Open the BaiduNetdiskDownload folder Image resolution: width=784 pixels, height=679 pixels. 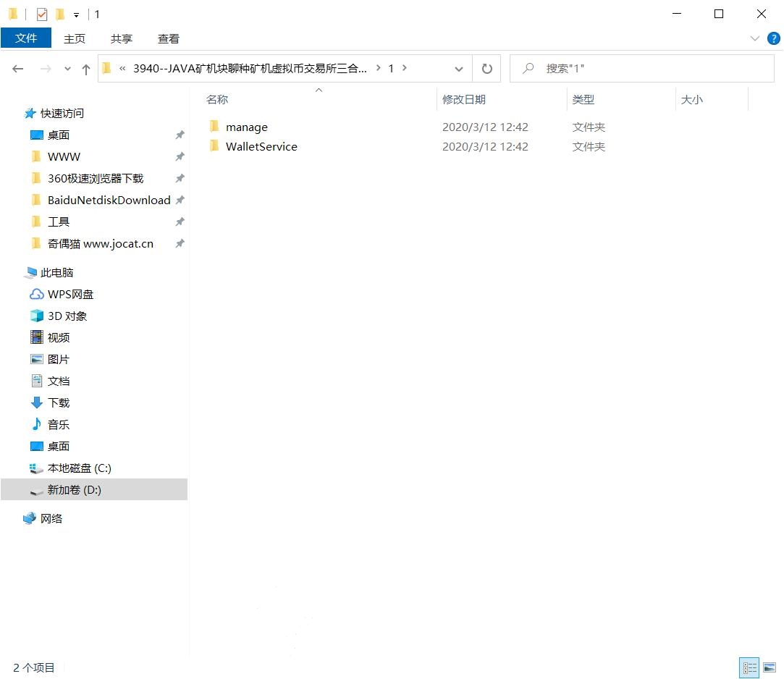coord(109,200)
